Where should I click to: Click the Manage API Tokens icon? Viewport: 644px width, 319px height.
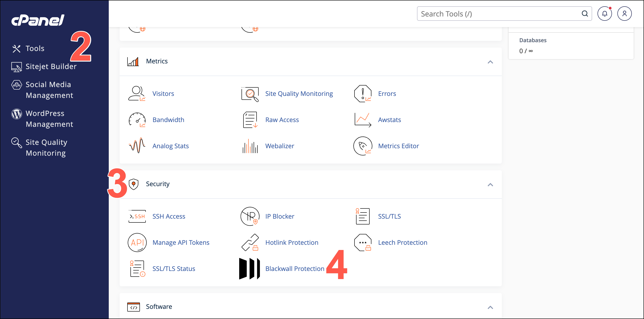click(x=137, y=243)
